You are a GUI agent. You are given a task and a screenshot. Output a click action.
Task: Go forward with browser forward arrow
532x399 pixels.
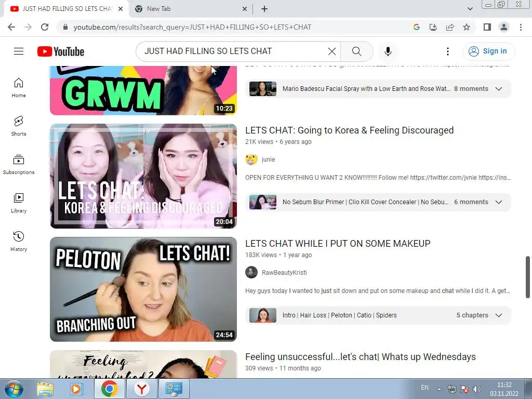tap(28, 27)
